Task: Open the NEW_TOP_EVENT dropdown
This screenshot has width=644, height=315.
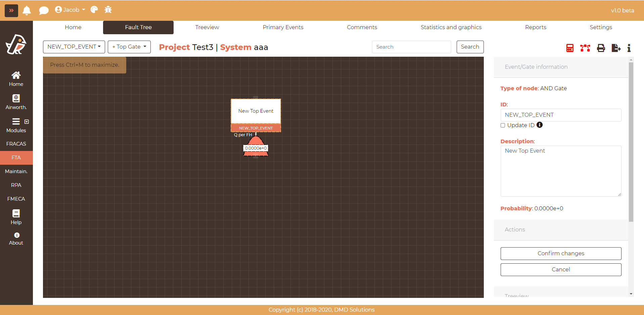Action: [74, 47]
